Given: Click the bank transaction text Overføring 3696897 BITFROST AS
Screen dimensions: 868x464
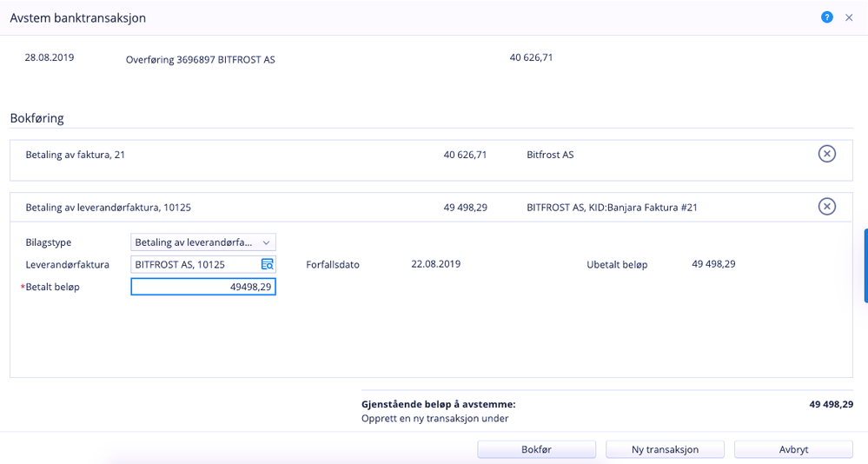Looking at the screenshot, I should (200, 60).
